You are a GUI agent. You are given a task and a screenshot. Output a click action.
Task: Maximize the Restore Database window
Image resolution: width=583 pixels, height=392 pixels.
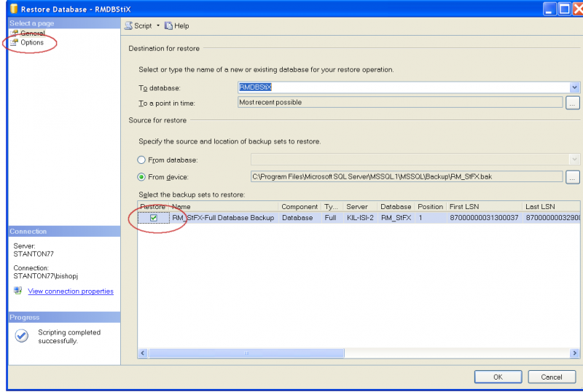tap(564, 9)
